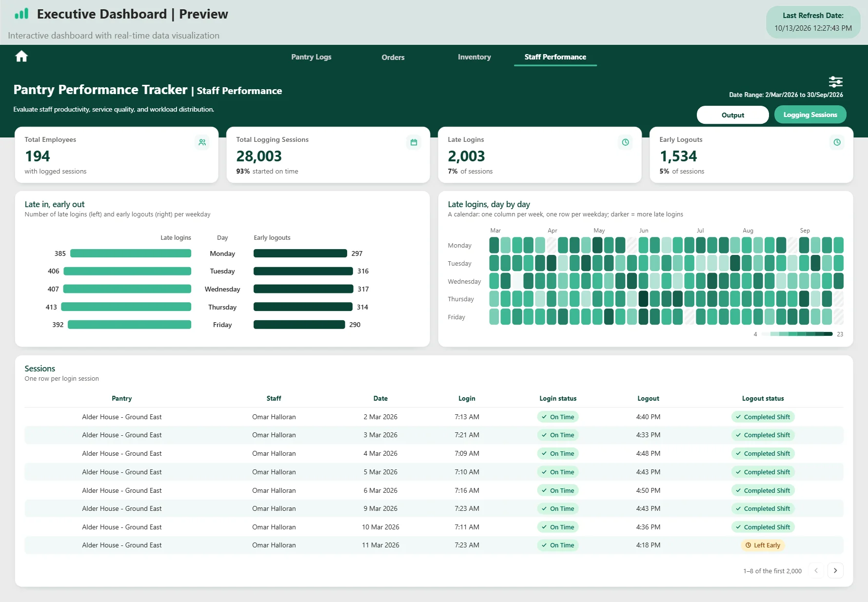868x602 pixels.
Task: Select the Logging Sessions button
Action: point(810,115)
